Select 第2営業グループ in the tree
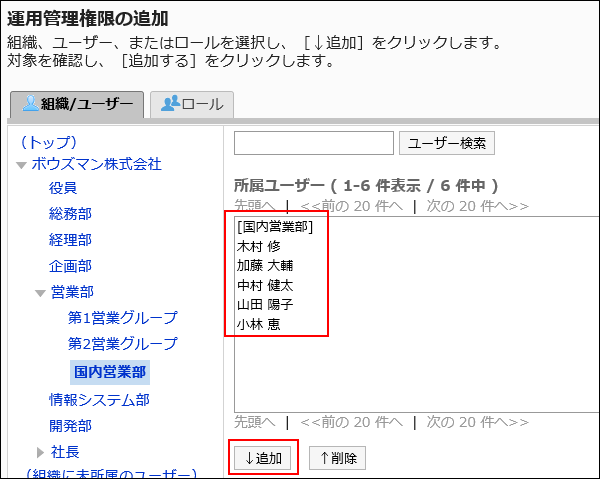600x479 pixels. pos(122,344)
